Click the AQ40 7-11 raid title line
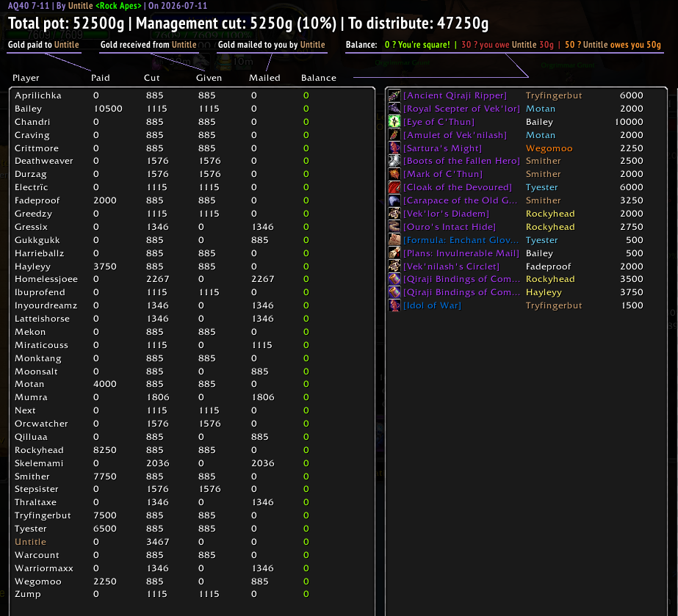The height and width of the screenshot is (616, 678). pyautogui.click(x=107, y=6)
